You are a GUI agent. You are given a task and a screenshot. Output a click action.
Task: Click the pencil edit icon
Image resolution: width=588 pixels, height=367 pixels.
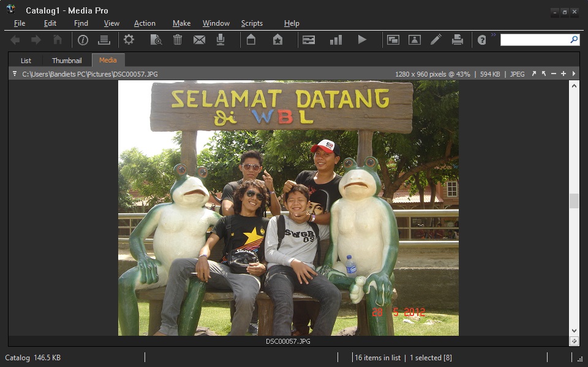[x=435, y=39]
